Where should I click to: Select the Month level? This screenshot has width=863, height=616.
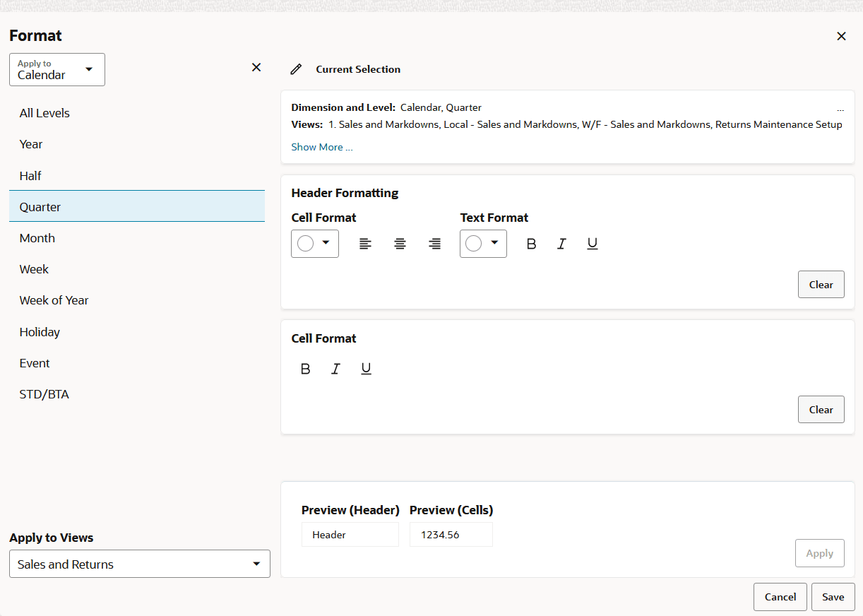pos(137,238)
